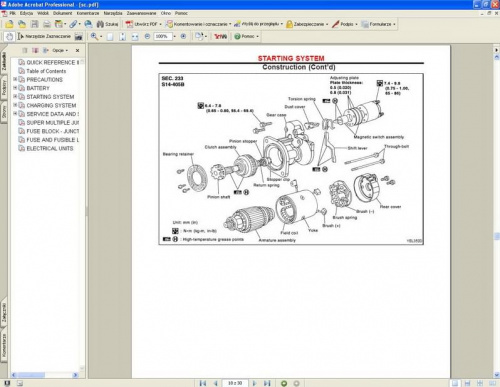Screen dimensions: 500x387
Task: Select FUSE AND FUSIBLE L bookmark
Action: point(53,140)
